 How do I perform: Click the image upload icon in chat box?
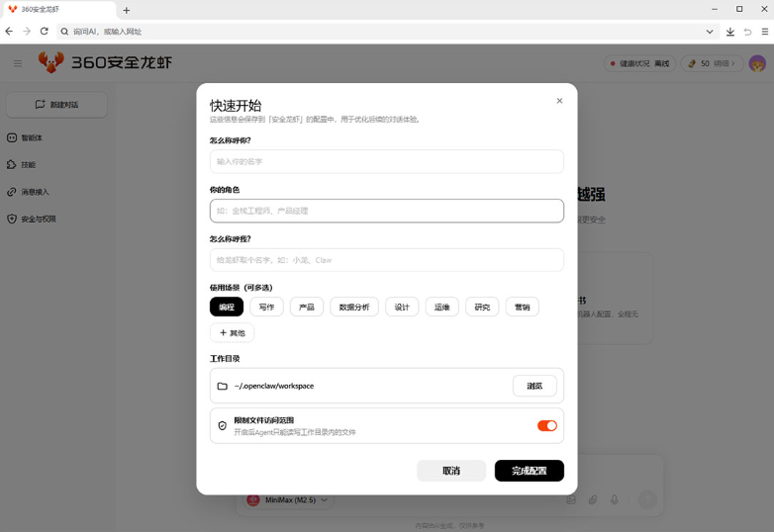(571, 500)
